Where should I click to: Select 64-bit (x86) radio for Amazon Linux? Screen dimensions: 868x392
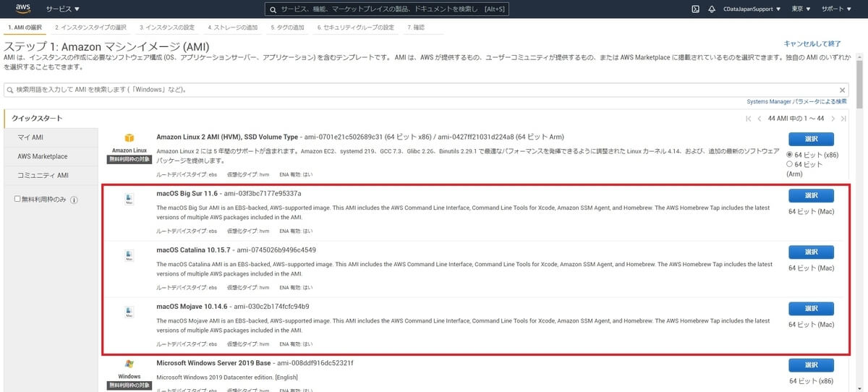click(x=790, y=155)
